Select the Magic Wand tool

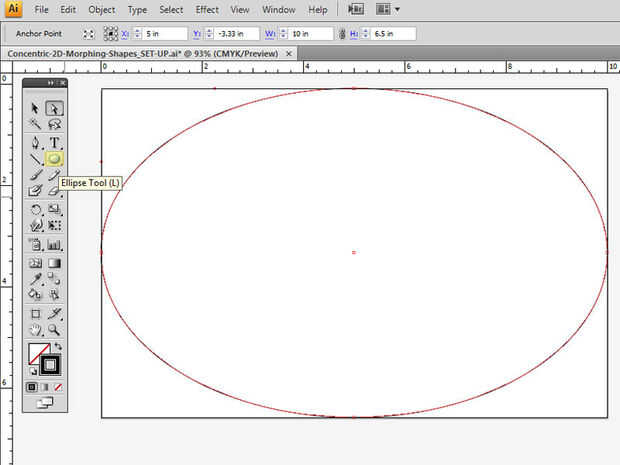pos(36,125)
